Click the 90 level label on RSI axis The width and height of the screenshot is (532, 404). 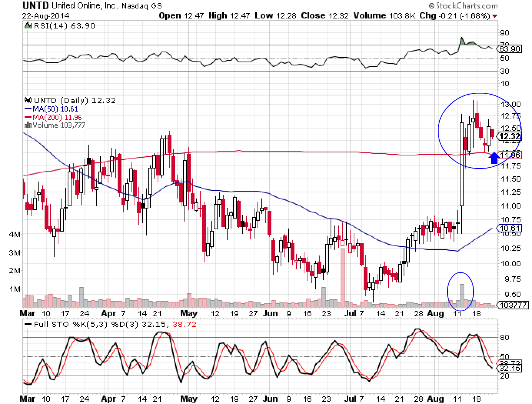coord(505,33)
